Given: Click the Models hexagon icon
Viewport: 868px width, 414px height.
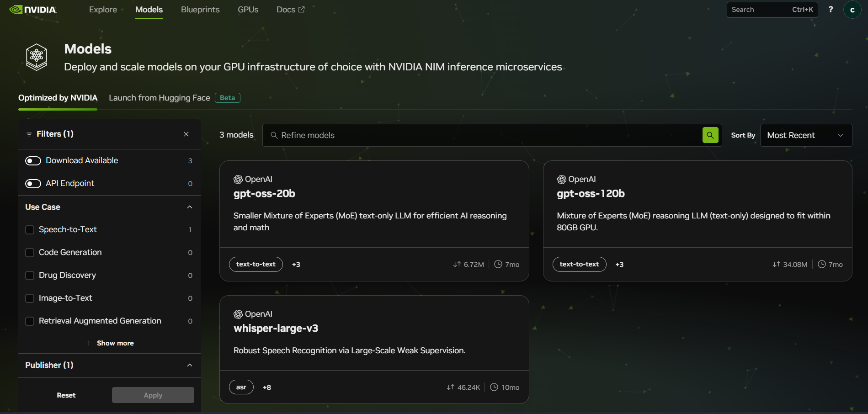Looking at the screenshot, I should click(x=37, y=57).
